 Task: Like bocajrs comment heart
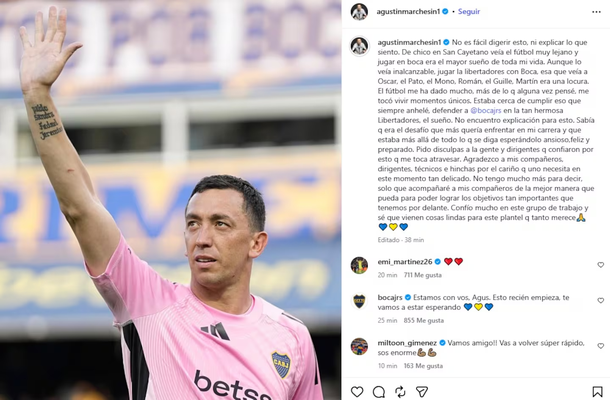point(601,301)
